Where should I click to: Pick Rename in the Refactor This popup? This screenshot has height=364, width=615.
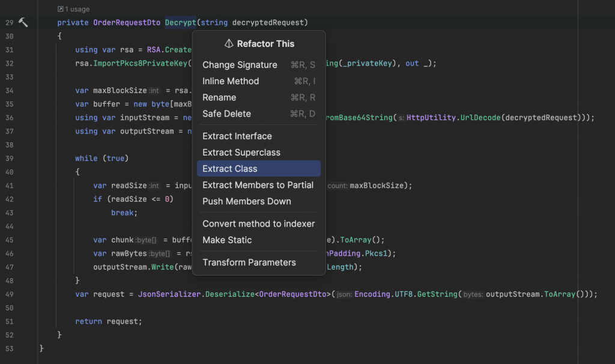pos(219,97)
